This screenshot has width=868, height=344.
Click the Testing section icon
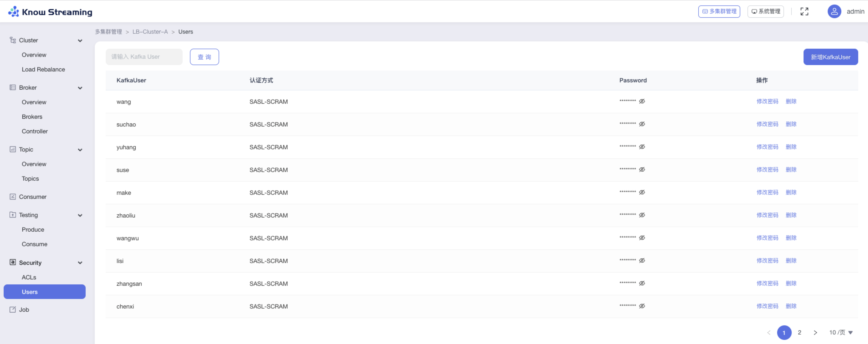pos(13,215)
